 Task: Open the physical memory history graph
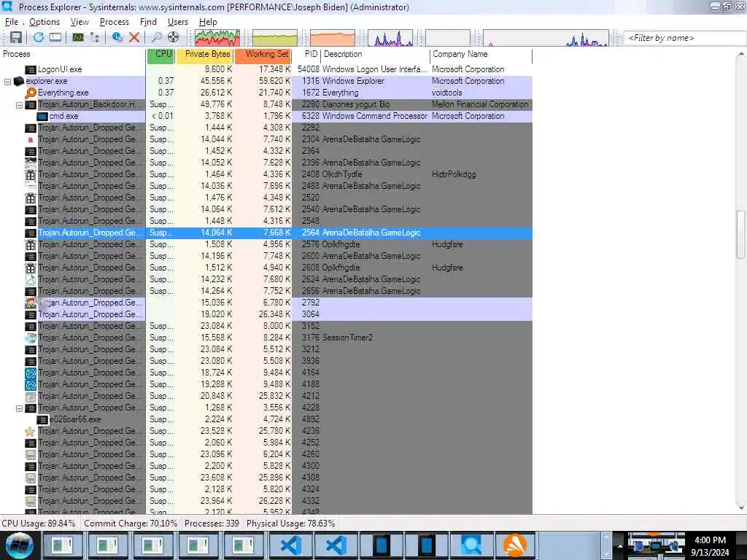(x=333, y=38)
